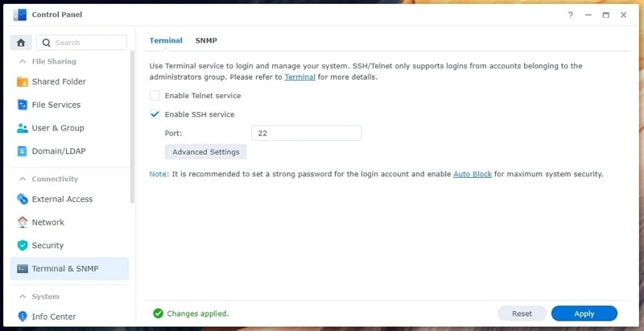Open help with the question mark icon
This screenshot has width=644, height=331.
(571, 15)
